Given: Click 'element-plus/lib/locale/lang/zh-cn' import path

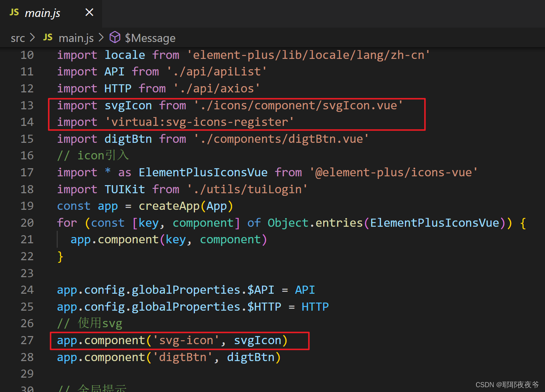Looking at the screenshot, I should pyautogui.click(x=308, y=55).
